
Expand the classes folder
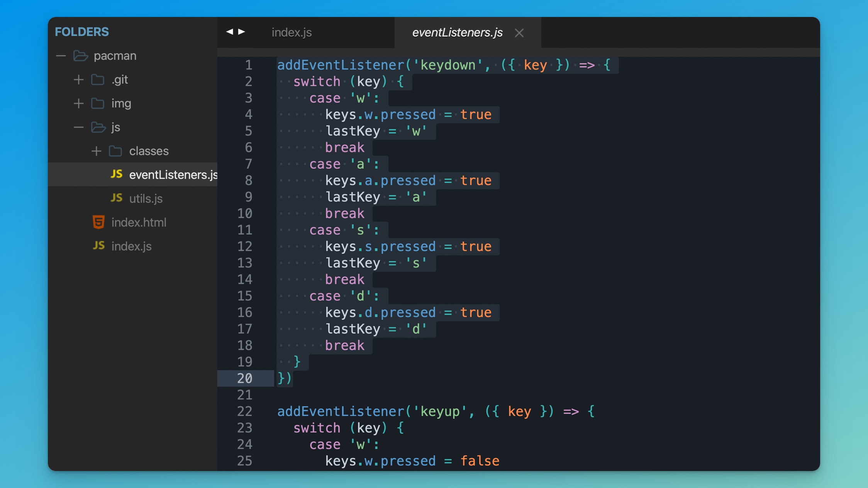point(96,151)
